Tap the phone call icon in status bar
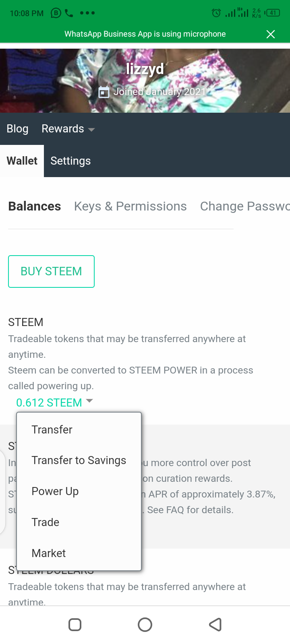 pos(69,13)
